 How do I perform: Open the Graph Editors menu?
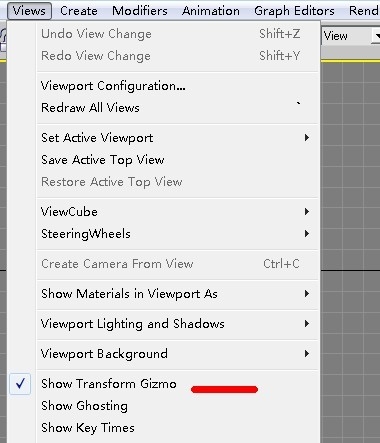pyautogui.click(x=294, y=11)
